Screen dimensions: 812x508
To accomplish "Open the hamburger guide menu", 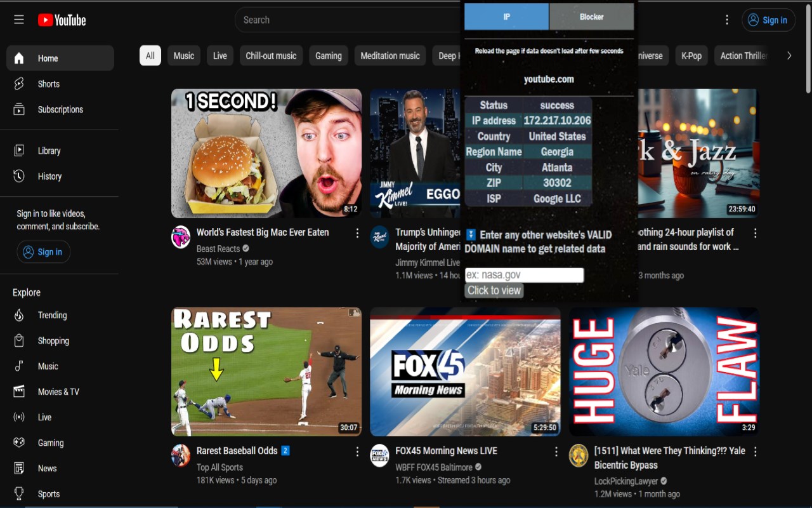I will tap(19, 20).
